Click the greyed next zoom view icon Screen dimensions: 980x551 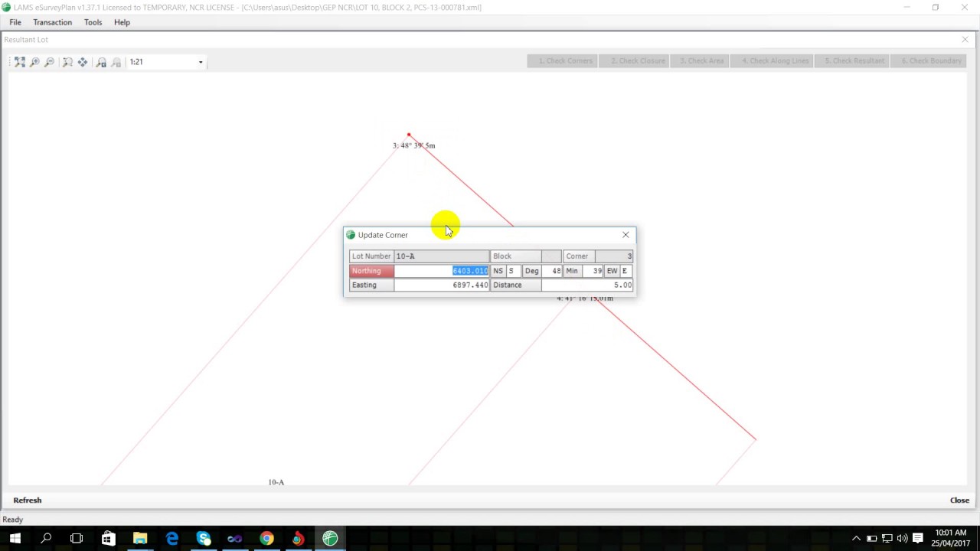116,62
